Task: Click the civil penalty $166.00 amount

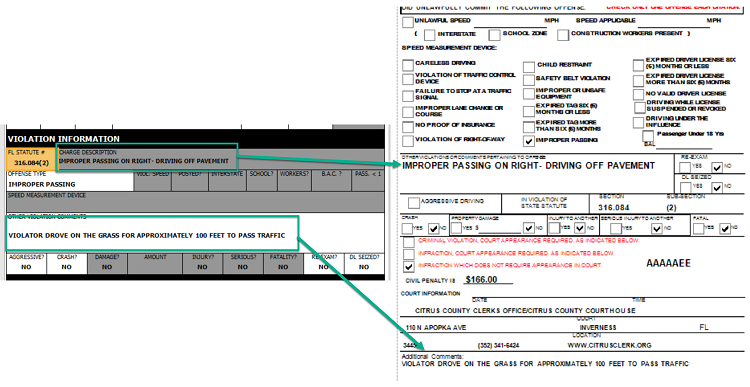Action: pyautogui.click(x=481, y=279)
